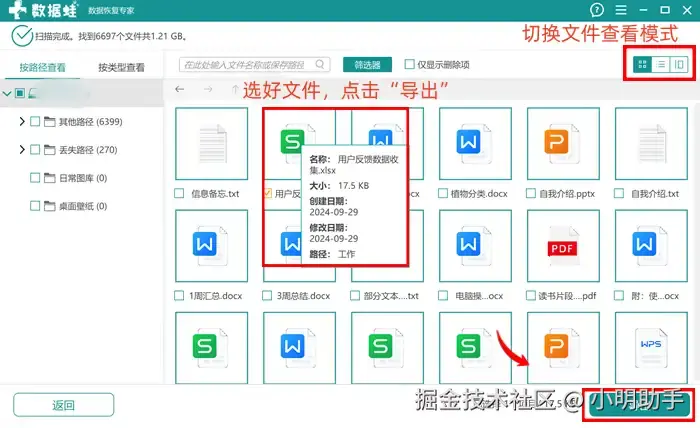The width and height of the screenshot is (700, 428).
Task: Click the 电脑操...ocx file name
Action: pos(479,296)
